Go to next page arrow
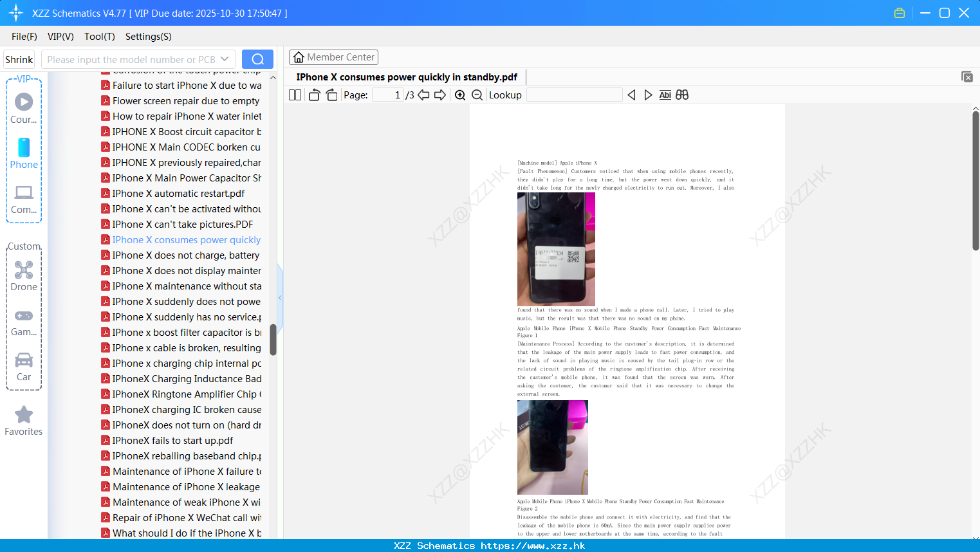The width and height of the screenshot is (980, 552). pyautogui.click(x=440, y=95)
